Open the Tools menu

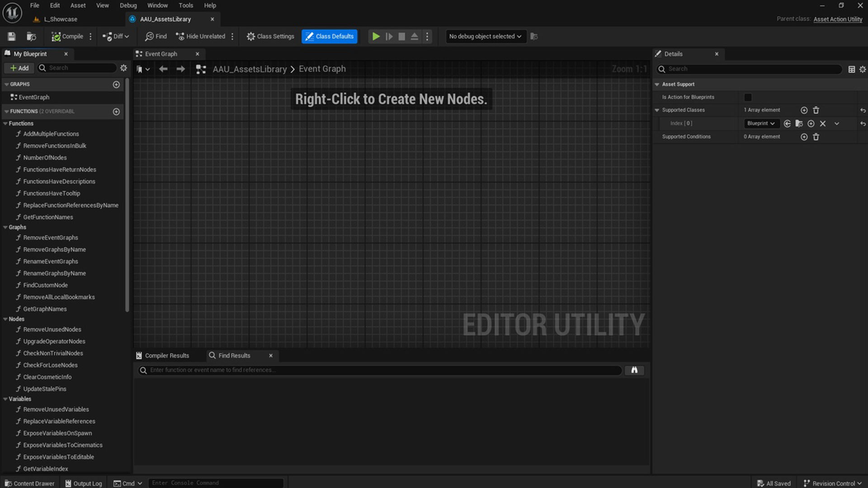pos(186,5)
